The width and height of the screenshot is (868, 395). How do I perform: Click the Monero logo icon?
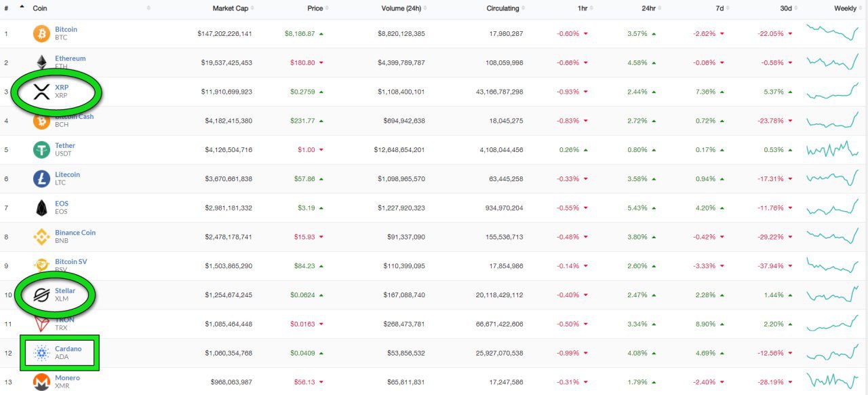[x=42, y=382]
